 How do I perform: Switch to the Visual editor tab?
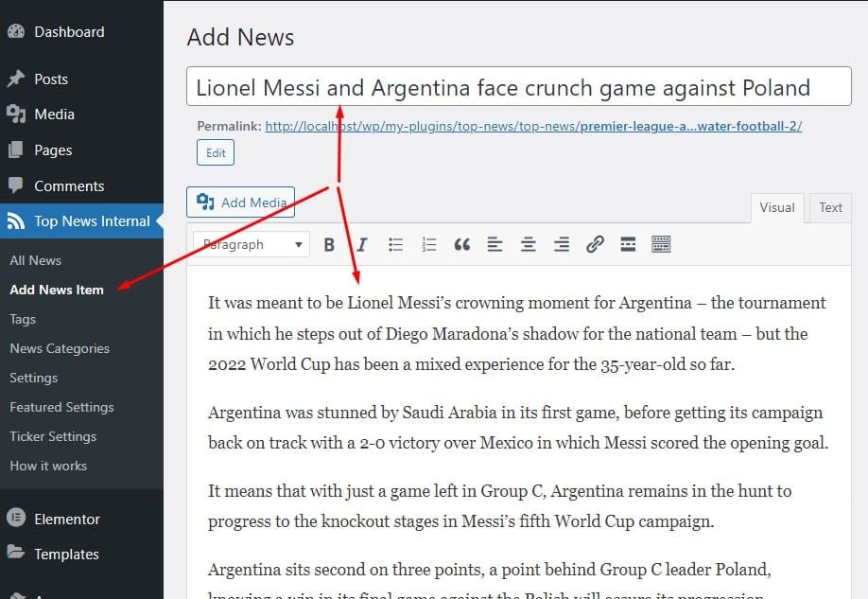click(777, 208)
